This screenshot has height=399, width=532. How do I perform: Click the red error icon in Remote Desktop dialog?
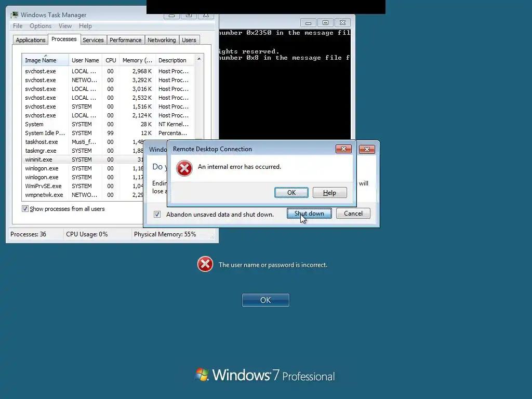(184, 168)
